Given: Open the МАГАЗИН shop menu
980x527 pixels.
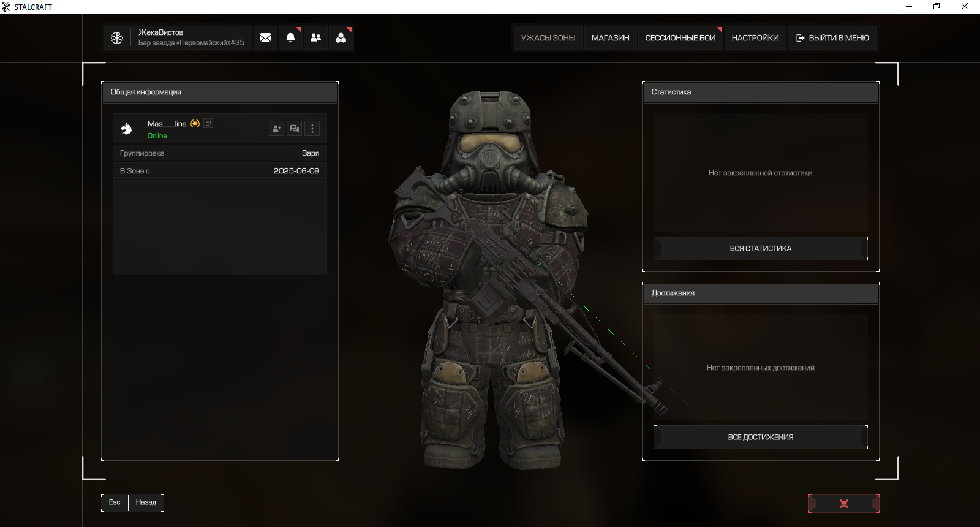Looking at the screenshot, I should click(610, 38).
